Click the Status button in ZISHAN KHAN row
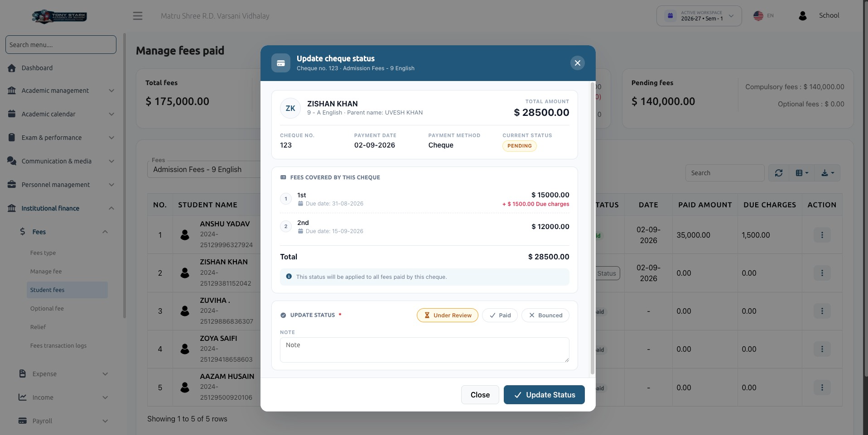Screen dimensions: 868x435 [x=607, y=273]
